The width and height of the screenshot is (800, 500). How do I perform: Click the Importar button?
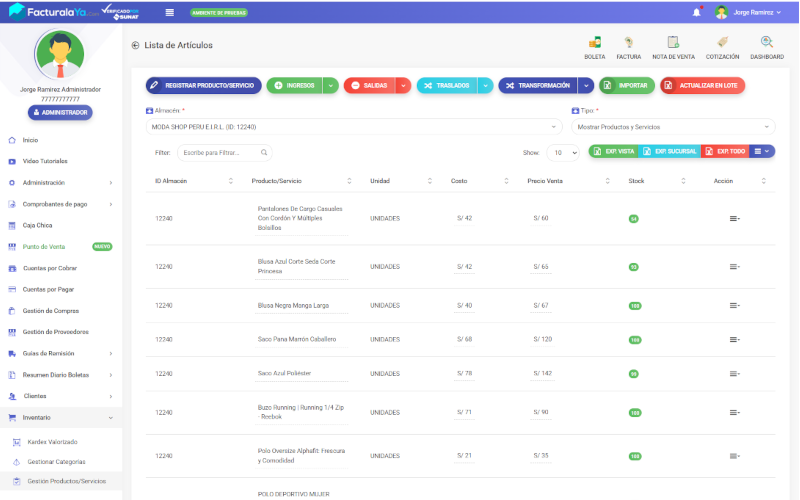pyautogui.click(x=627, y=86)
